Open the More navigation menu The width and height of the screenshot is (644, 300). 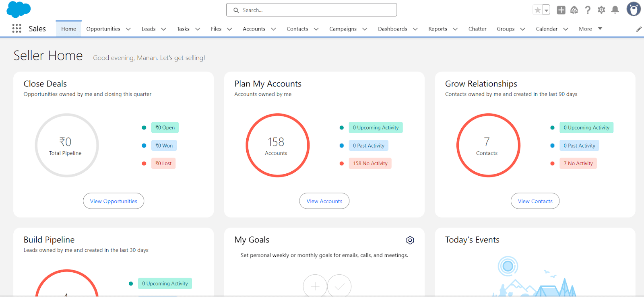pyautogui.click(x=590, y=29)
